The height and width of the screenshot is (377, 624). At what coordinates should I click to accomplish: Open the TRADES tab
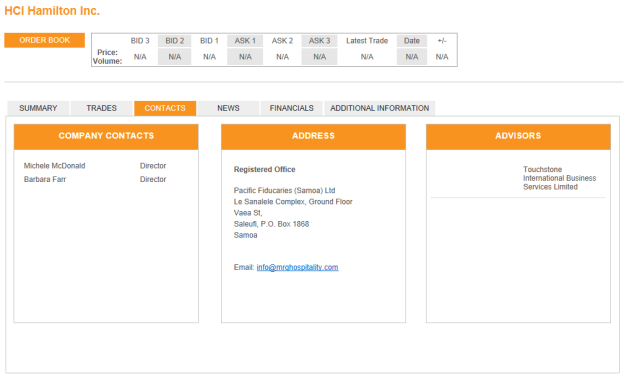101,108
